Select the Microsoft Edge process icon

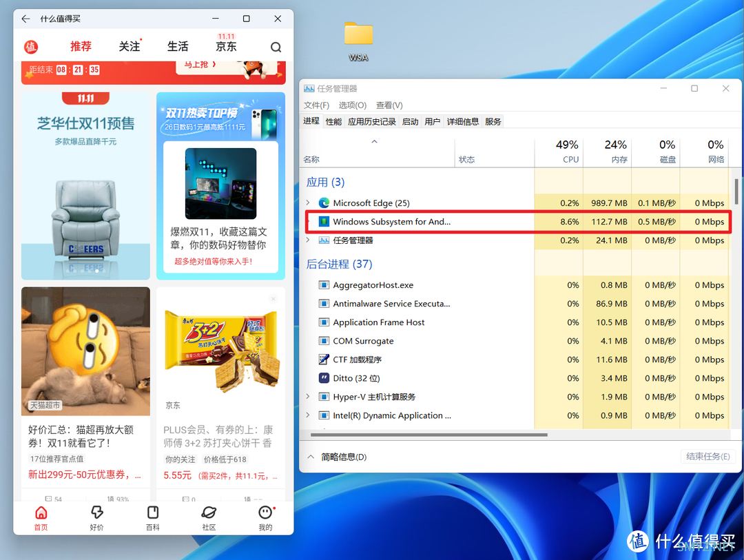[324, 203]
